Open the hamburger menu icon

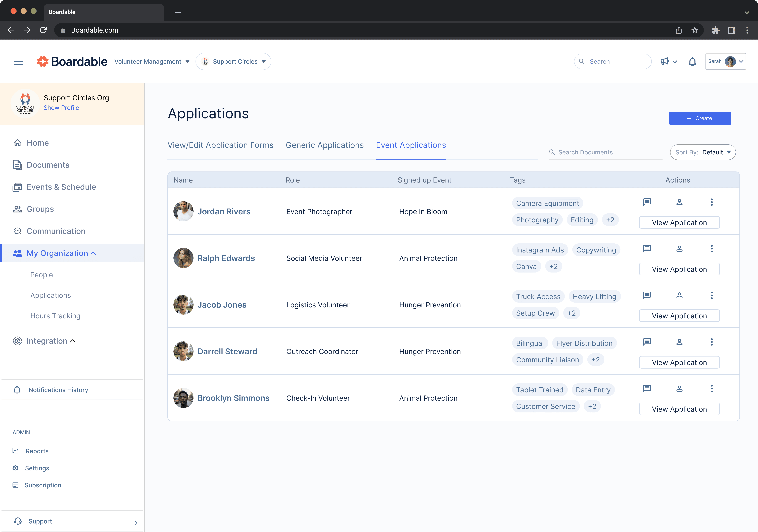tap(19, 61)
